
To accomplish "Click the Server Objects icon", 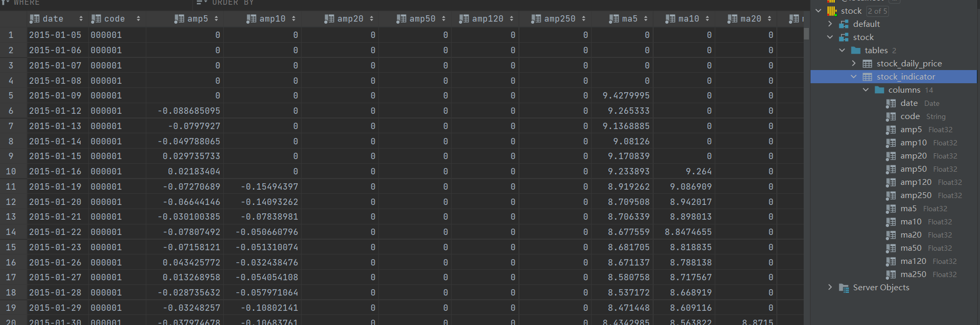I will [844, 288].
